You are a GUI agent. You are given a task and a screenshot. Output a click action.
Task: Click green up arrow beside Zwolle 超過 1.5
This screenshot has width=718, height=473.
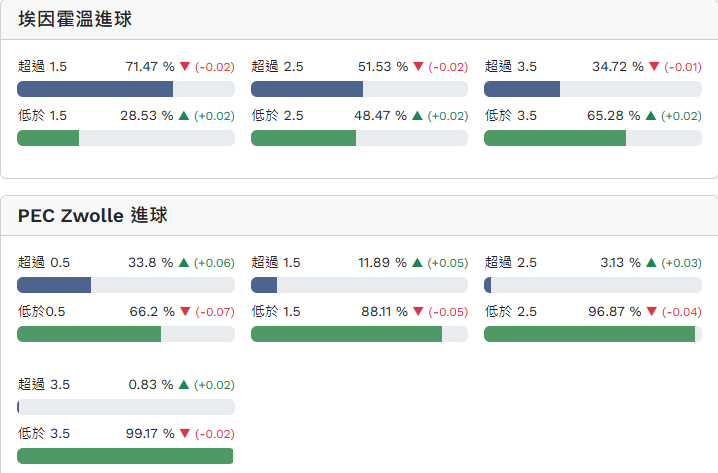click(417, 263)
